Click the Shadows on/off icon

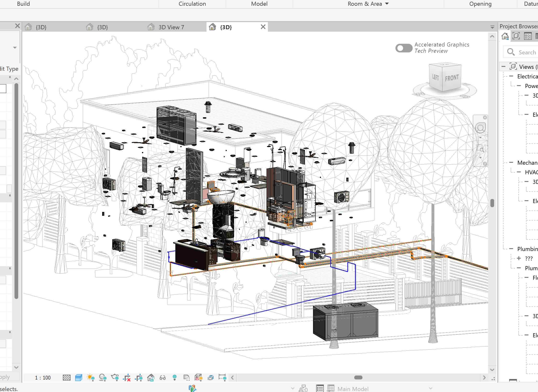click(103, 378)
